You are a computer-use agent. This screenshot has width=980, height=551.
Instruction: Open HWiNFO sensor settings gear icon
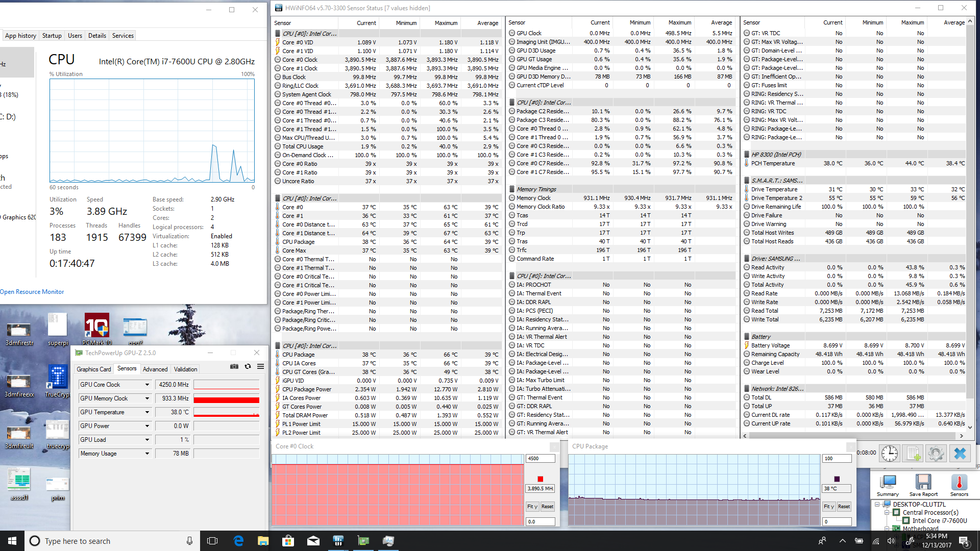tap(936, 453)
